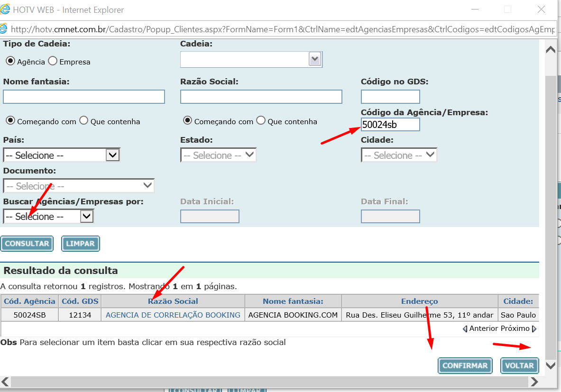This screenshot has height=392, width=561.
Task: Select AGENCIA DE CORRELAÇÃO BOOKING link
Action: (x=173, y=315)
